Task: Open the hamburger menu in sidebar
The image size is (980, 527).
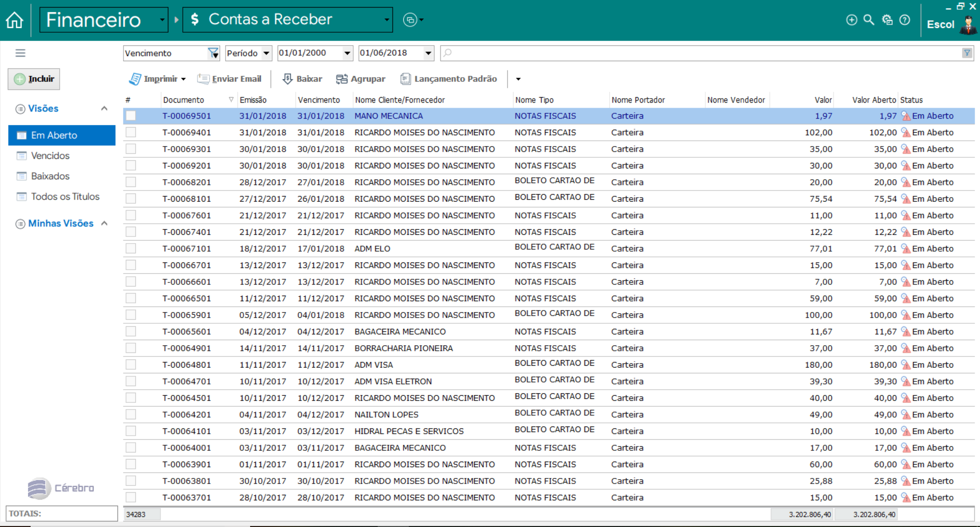Action: (20, 53)
